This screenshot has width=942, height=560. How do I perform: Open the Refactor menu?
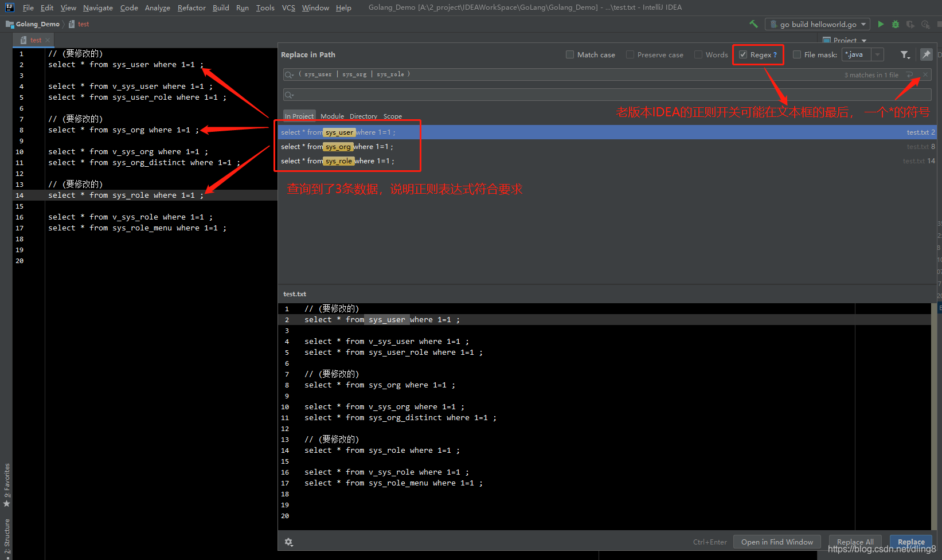click(191, 7)
